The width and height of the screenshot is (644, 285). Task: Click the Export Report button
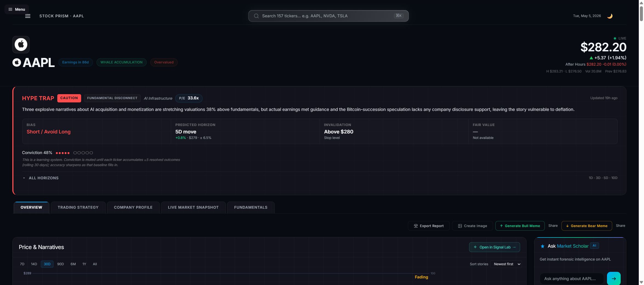pos(429,226)
